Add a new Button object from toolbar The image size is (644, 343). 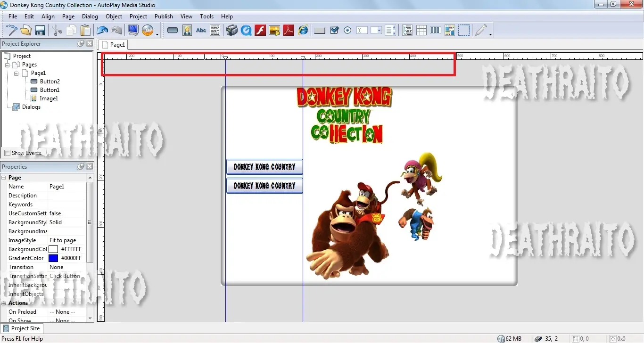(x=173, y=30)
